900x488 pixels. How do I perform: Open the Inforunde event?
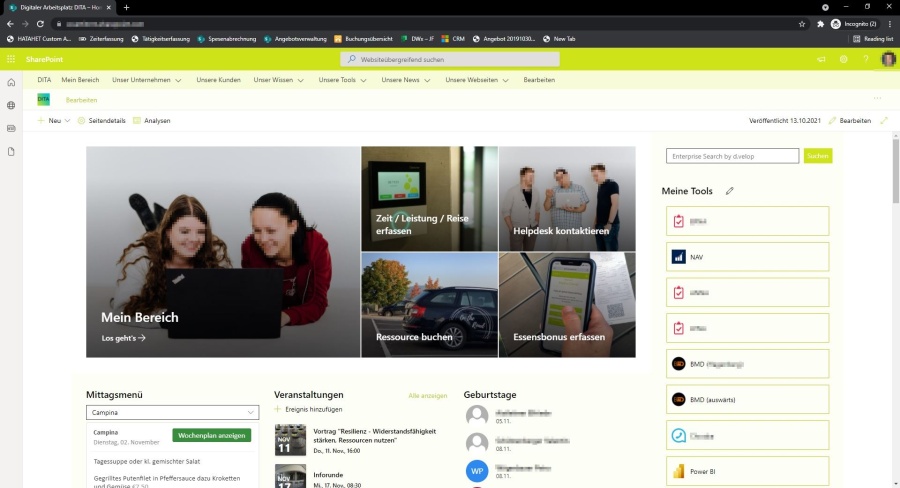(x=328, y=475)
